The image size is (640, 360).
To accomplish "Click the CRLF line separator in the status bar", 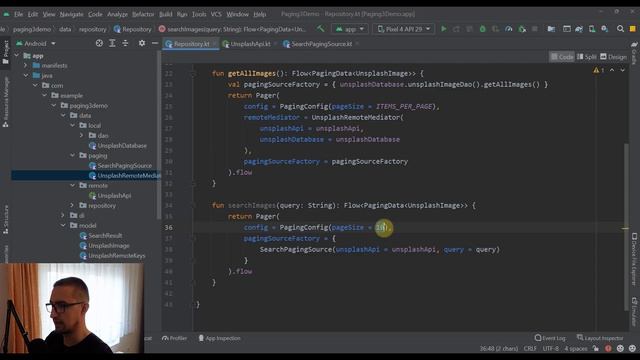I will [530, 349].
